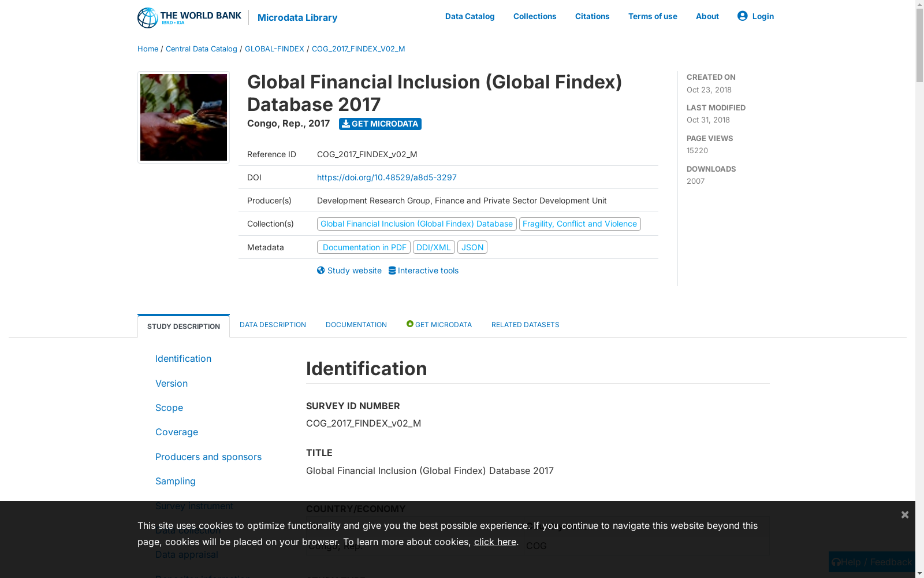Jump to Scope section

pyautogui.click(x=169, y=407)
